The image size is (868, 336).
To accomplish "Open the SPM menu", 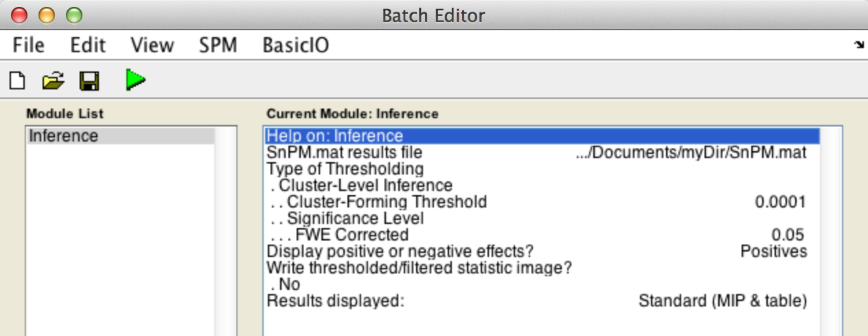I will click(218, 45).
